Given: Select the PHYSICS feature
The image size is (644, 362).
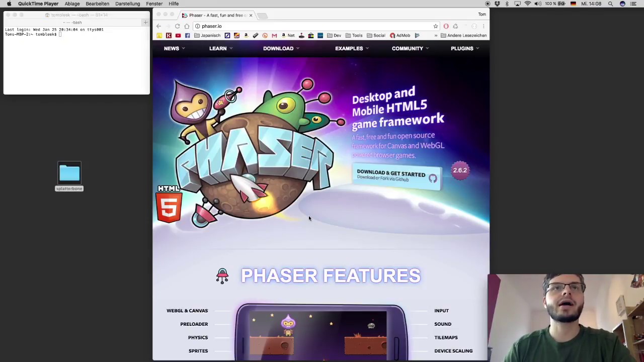Looking at the screenshot, I should pyautogui.click(x=198, y=337).
